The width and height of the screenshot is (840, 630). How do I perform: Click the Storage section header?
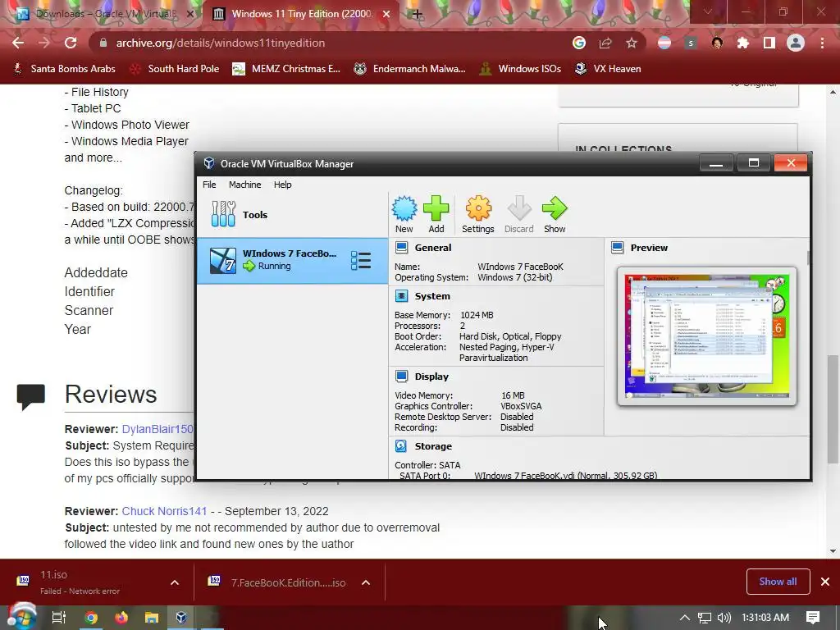[433, 445]
